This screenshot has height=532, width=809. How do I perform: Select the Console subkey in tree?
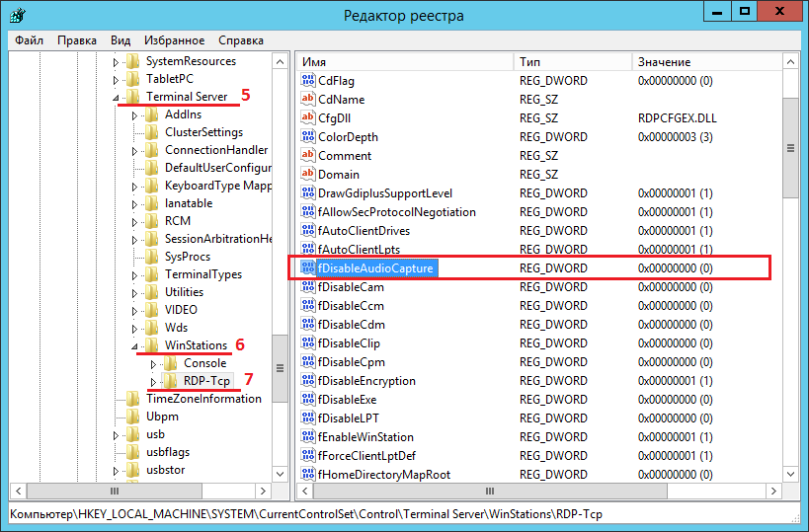pos(204,363)
